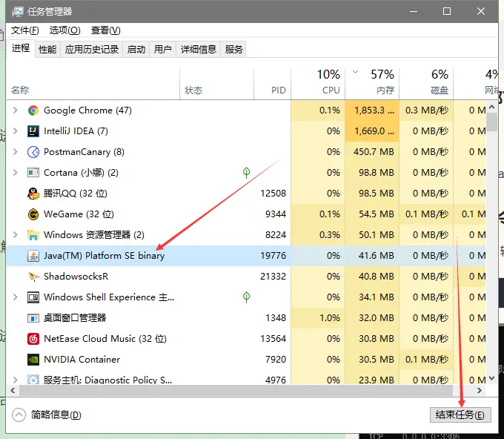Click the Windows Shell Experience icon

(x=33, y=297)
